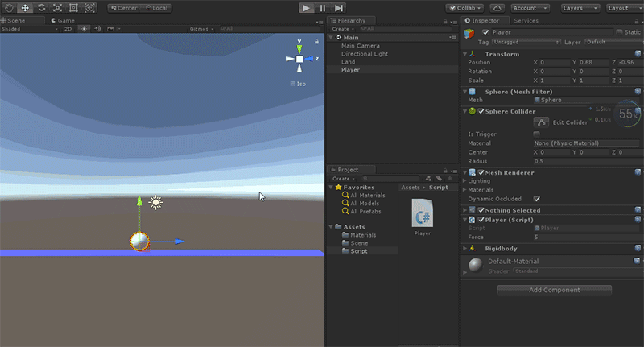Toggle Player active checkbox
Screen dimensions: 644x347
(x=485, y=32)
